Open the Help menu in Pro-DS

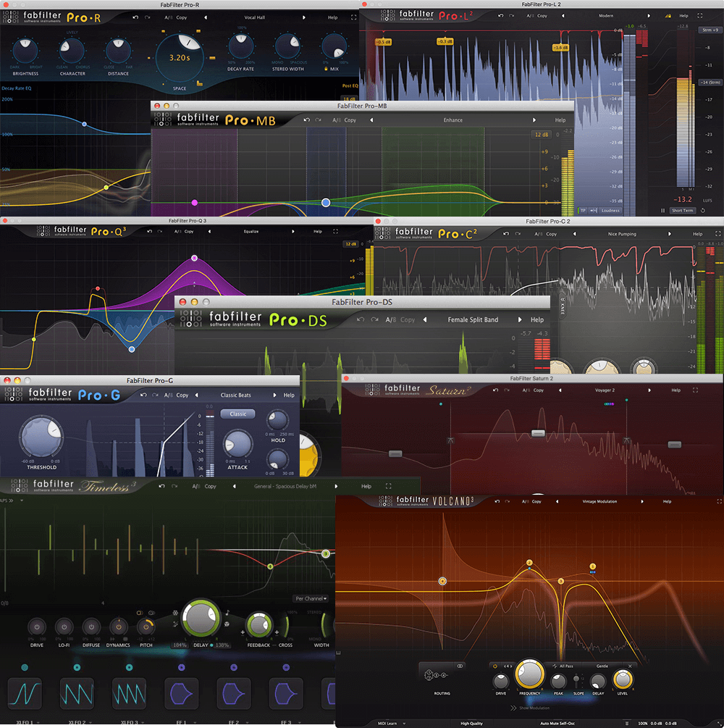point(536,319)
